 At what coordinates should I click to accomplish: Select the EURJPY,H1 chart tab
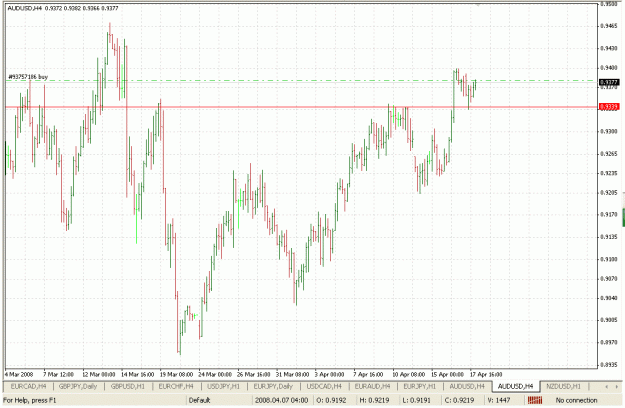419,386
